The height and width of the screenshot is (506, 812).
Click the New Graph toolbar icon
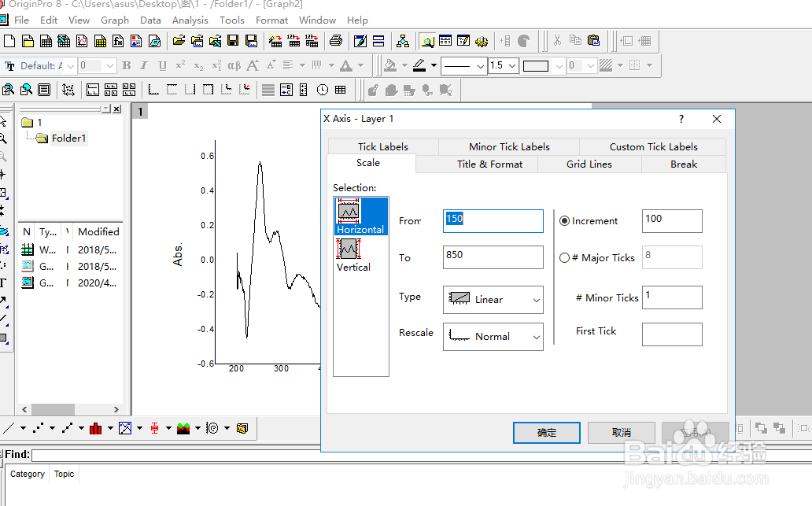click(x=82, y=41)
